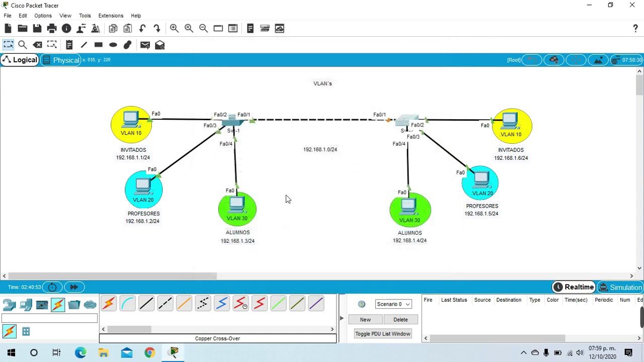
Task: Click the Undo arrow icon
Action: [142, 29]
